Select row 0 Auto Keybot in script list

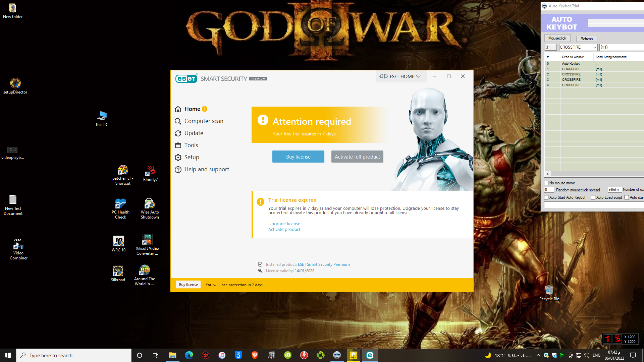594,64
